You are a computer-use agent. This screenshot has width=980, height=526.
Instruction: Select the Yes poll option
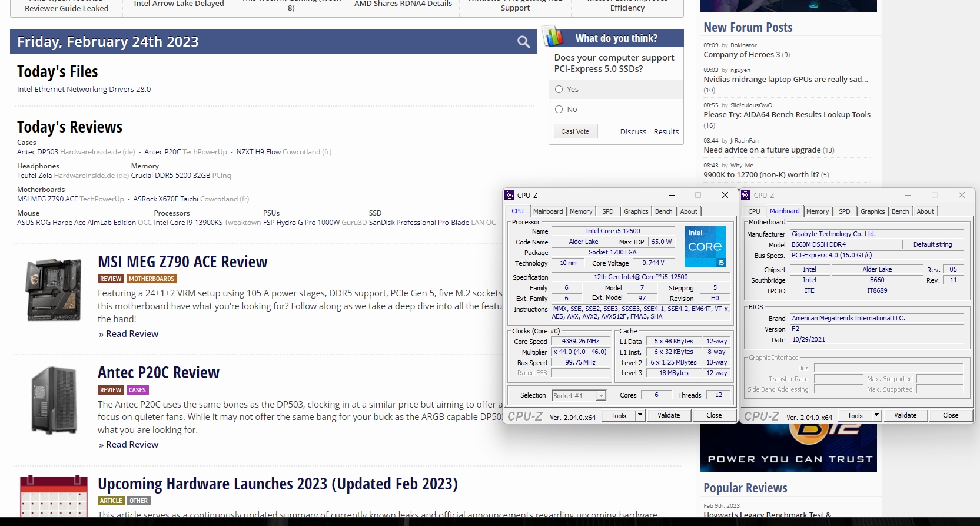click(559, 90)
